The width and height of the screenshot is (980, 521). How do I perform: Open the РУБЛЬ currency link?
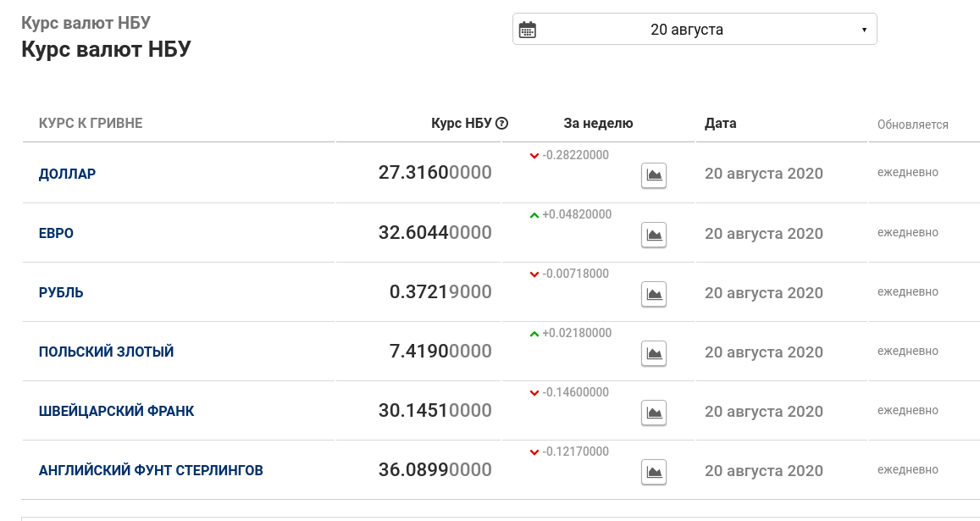[x=61, y=293]
